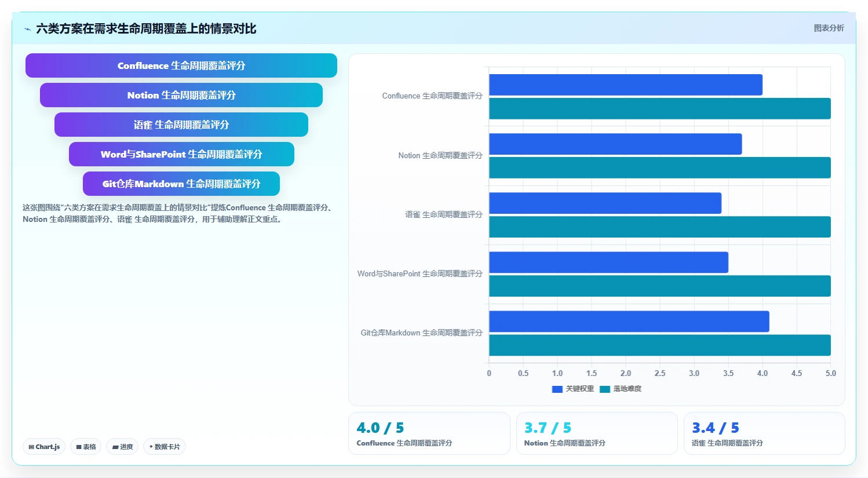Select the Notion 生命周期覆盖评分 funnel bar

[x=181, y=95]
